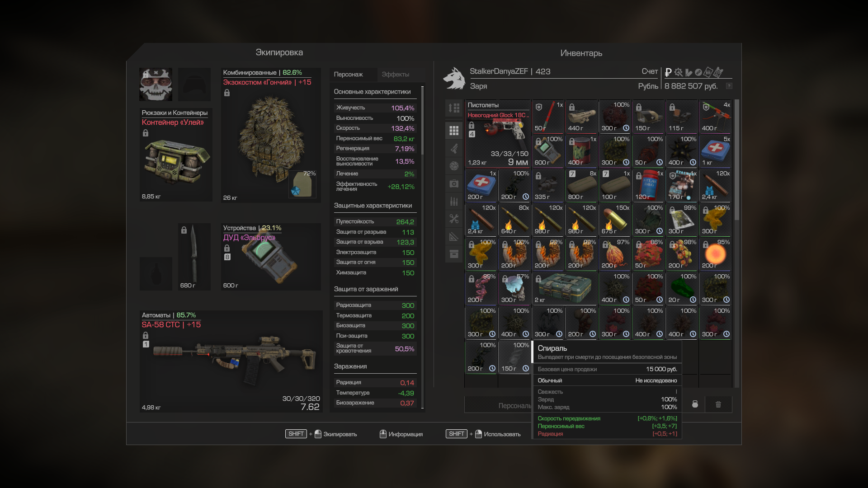Select the green gem artifact 20 г
The height and width of the screenshot is (488, 868).
point(682,288)
